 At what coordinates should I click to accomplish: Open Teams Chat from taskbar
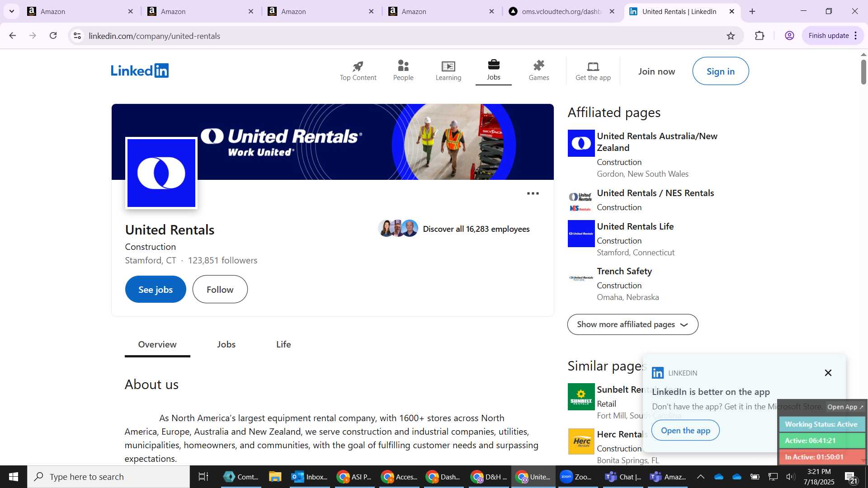click(623, 477)
